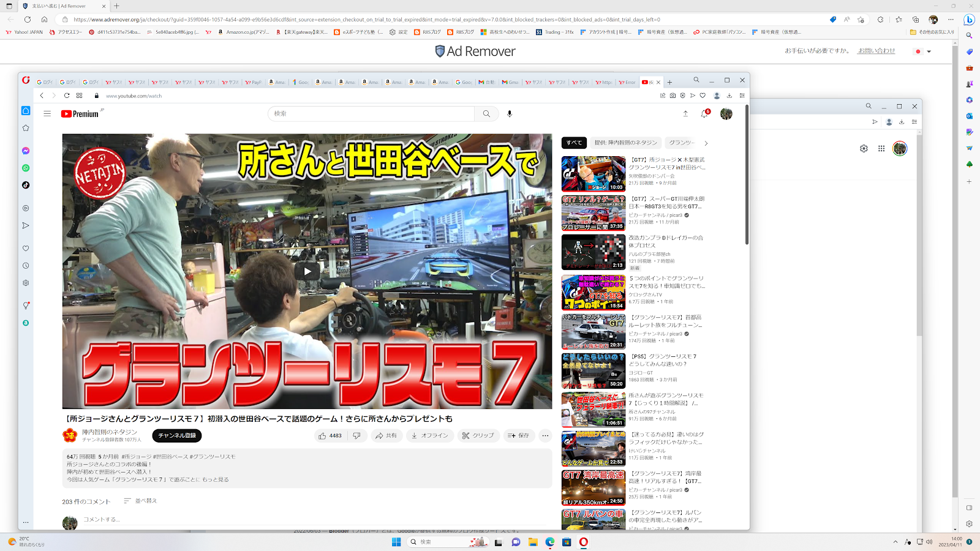This screenshot has height=551, width=980.
Task: Open the ad blocker shield in Opera toolbar
Action: (x=683, y=96)
